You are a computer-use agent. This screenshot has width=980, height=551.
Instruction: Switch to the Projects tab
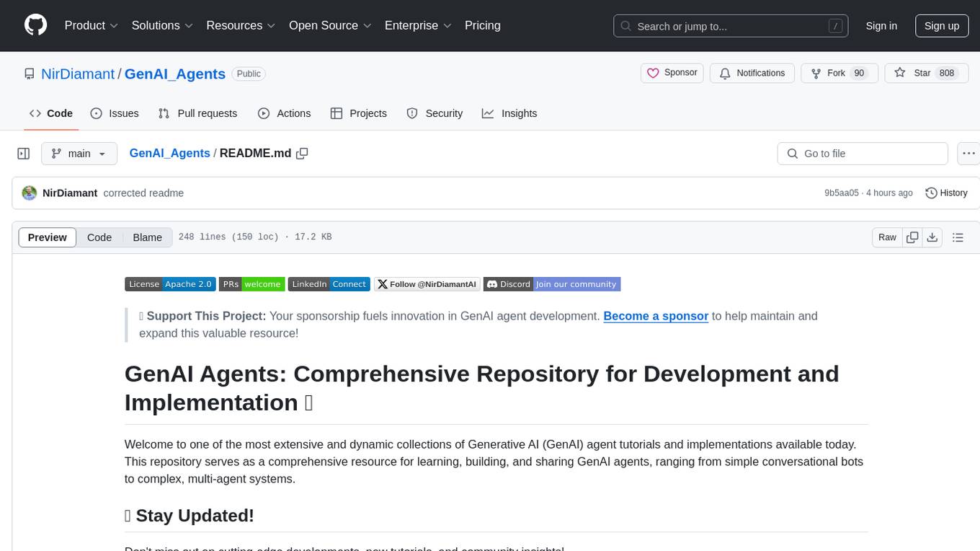358,113
